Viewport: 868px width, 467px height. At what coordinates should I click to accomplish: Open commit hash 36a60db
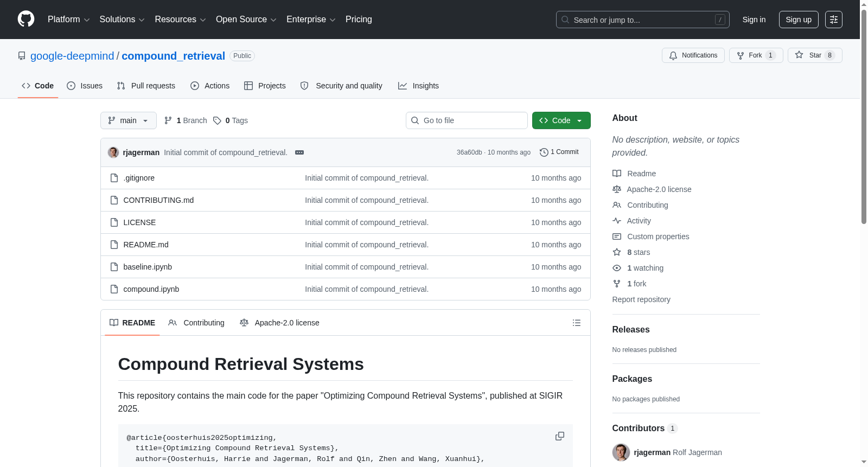click(x=469, y=152)
